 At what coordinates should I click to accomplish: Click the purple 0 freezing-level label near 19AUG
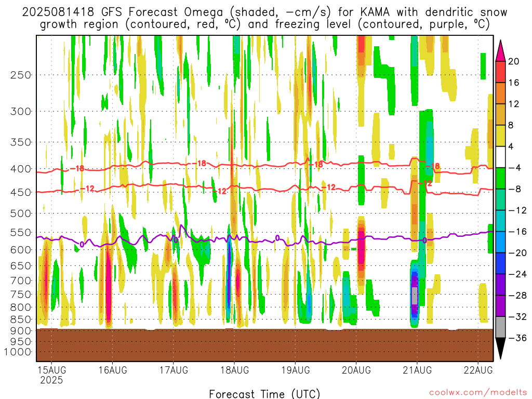pos(277,238)
